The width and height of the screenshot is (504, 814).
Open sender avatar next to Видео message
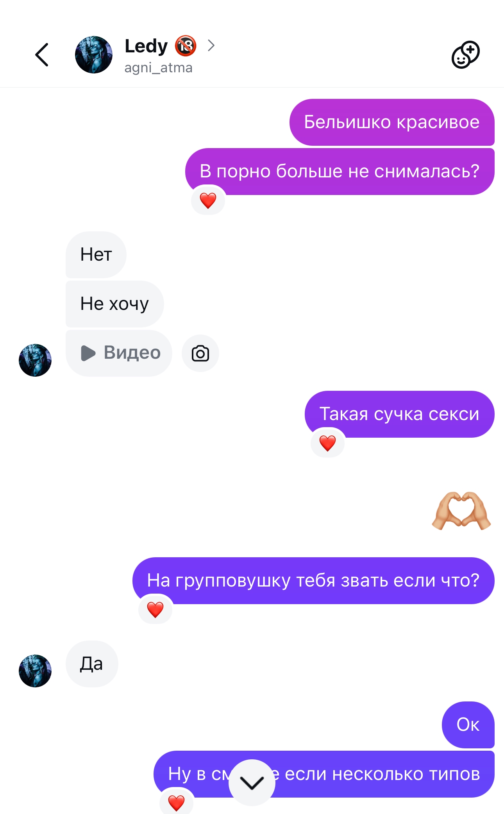35,360
